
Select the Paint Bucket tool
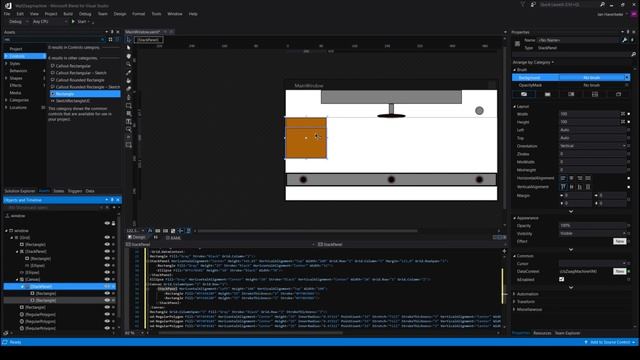(x=129, y=80)
